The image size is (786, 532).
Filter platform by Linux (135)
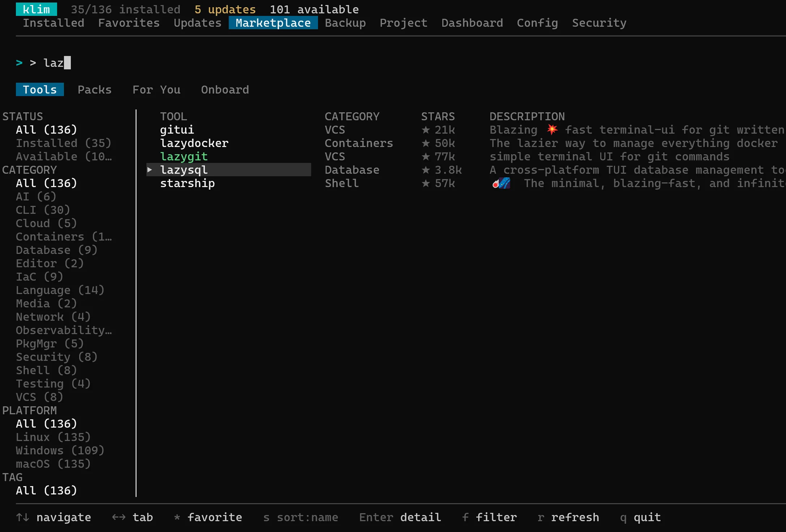53,437
